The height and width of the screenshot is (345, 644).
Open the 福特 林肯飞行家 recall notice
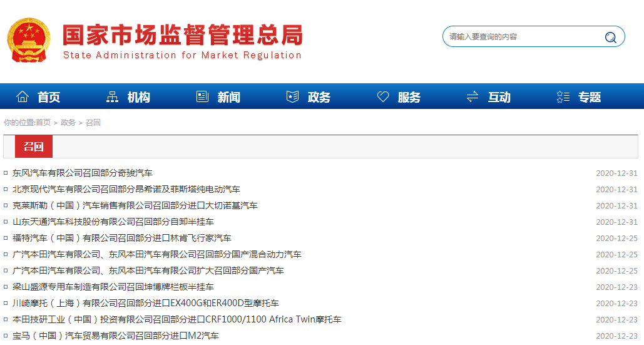click(x=121, y=238)
